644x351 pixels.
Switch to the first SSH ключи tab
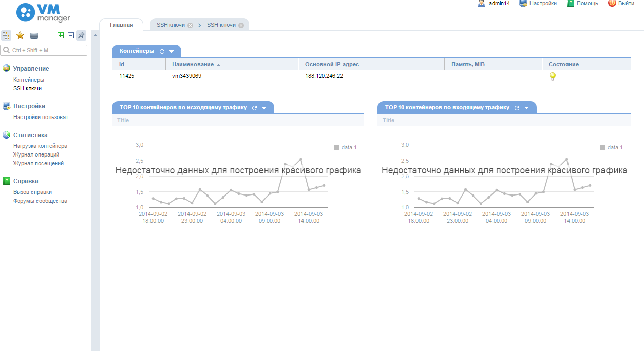[x=170, y=25]
